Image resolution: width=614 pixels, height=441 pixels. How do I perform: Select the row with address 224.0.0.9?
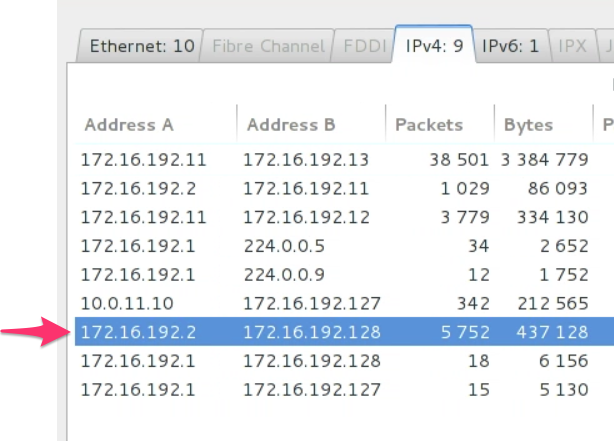pyautogui.click(x=344, y=275)
